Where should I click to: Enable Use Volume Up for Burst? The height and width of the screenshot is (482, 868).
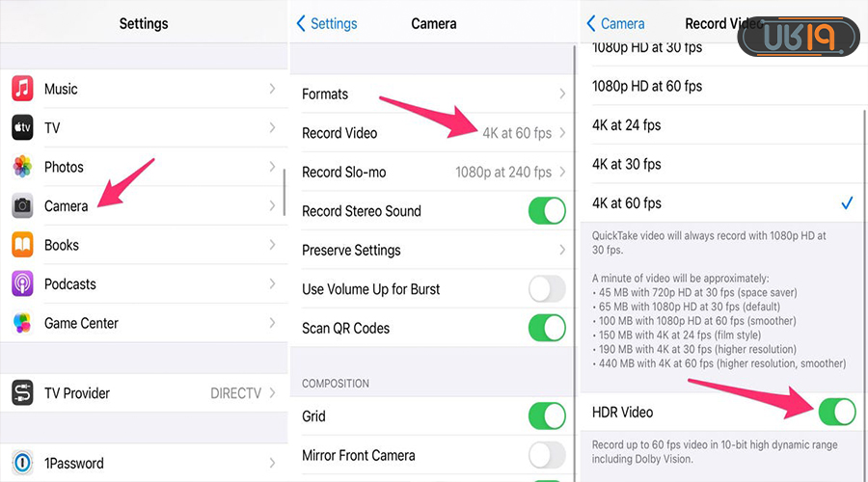547,289
